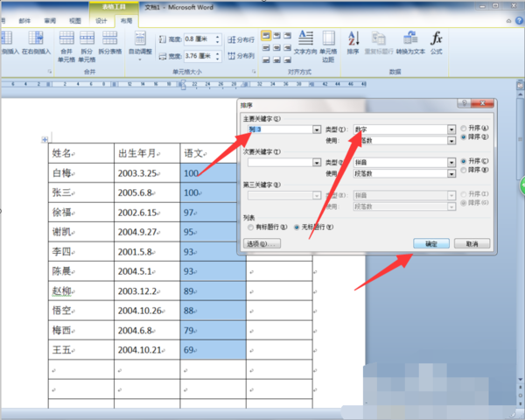Select 升序 for secondary keyword
The width and height of the screenshot is (525, 420).
click(x=464, y=161)
